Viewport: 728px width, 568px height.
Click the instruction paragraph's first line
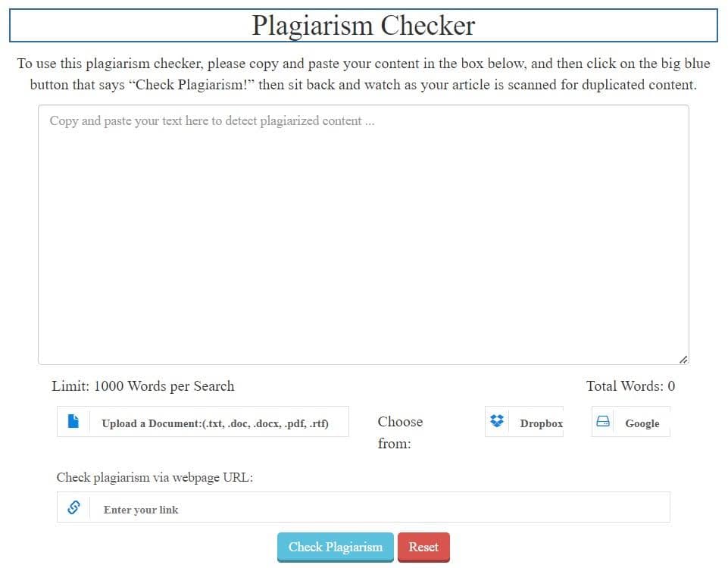pos(364,64)
